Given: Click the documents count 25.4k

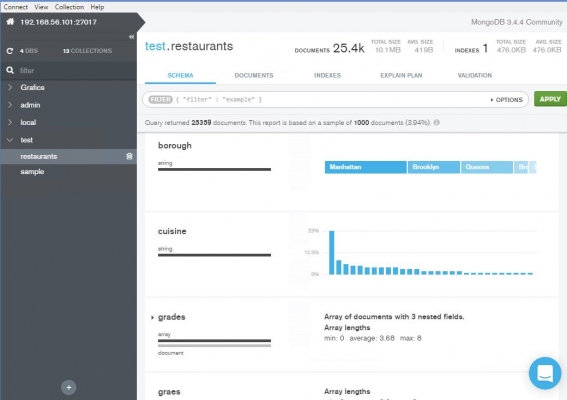Looking at the screenshot, I should [349, 48].
